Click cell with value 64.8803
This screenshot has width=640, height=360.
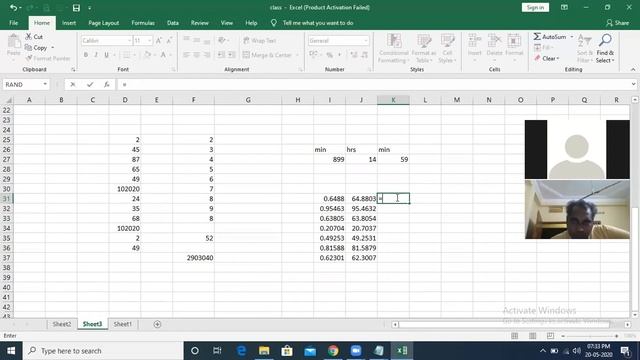[x=361, y=199]
